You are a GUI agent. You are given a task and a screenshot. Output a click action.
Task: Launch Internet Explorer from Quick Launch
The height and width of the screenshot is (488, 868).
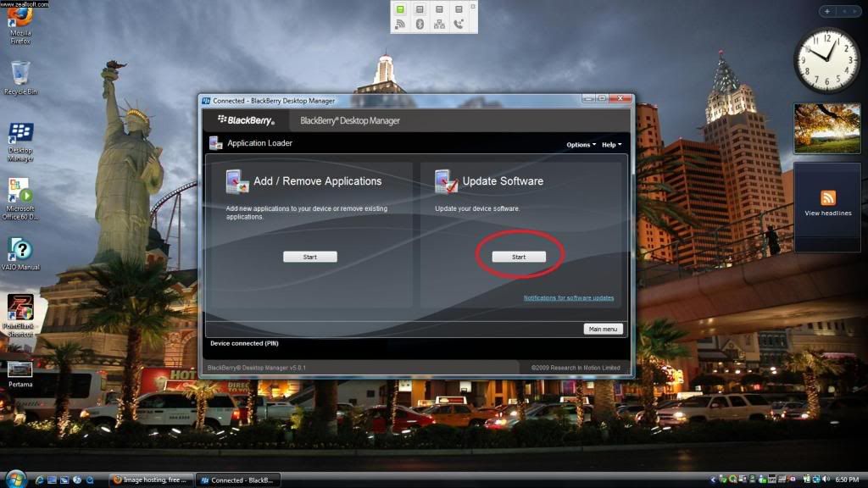[39, 480]
